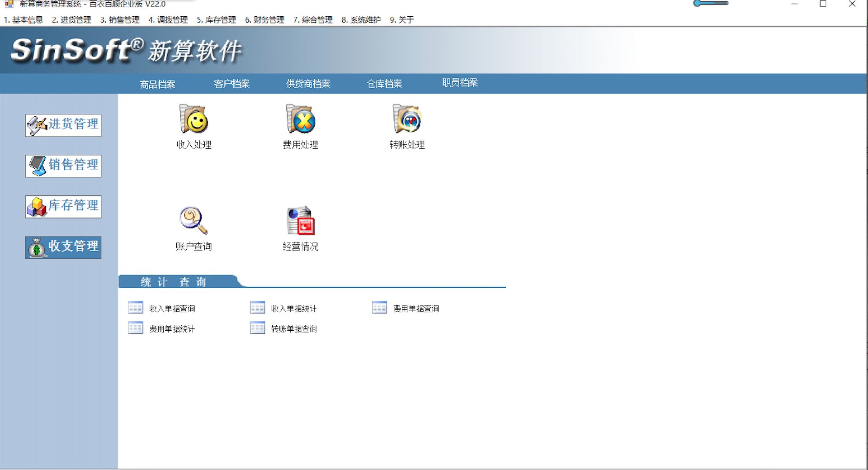868x470 pixels.
Task: Open the 9. 关于 menu
Action: [x=402, y=20]
